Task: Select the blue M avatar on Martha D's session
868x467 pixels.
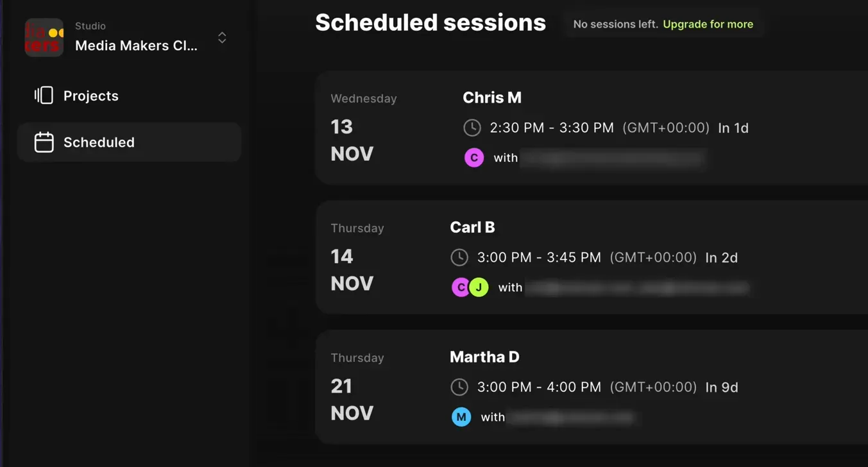Action: pos(461,417)
